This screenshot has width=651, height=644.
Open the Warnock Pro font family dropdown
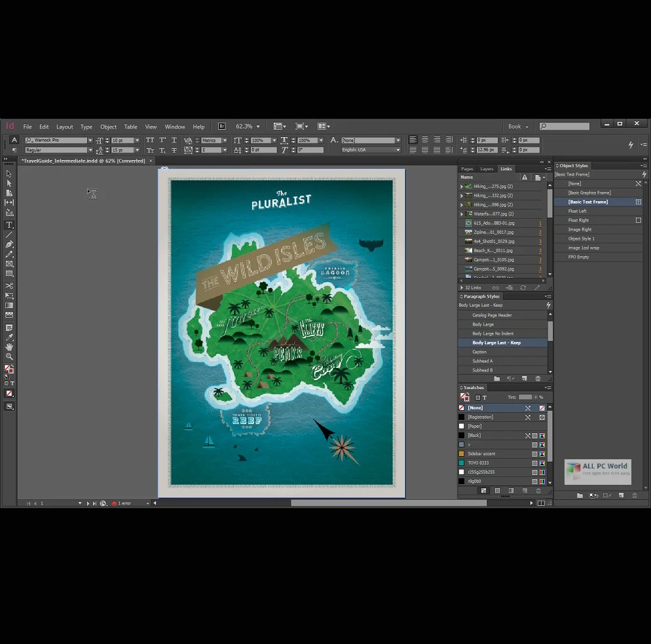point(90,140)
